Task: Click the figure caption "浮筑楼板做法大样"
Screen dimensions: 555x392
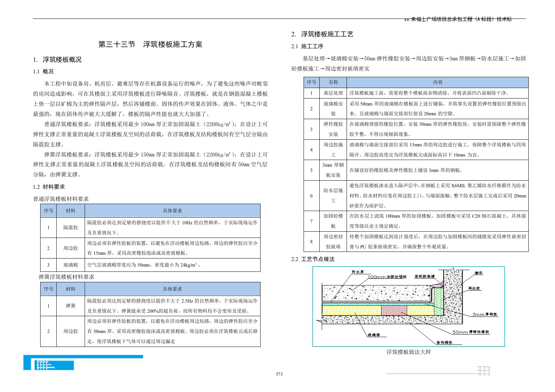Action: tap(408, 352)
